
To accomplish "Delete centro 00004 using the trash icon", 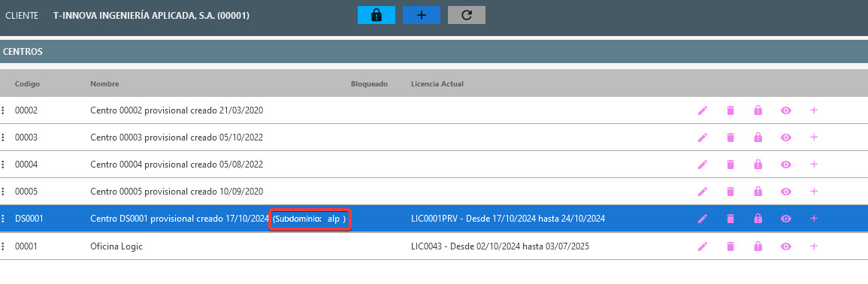I will coord(730,165).
